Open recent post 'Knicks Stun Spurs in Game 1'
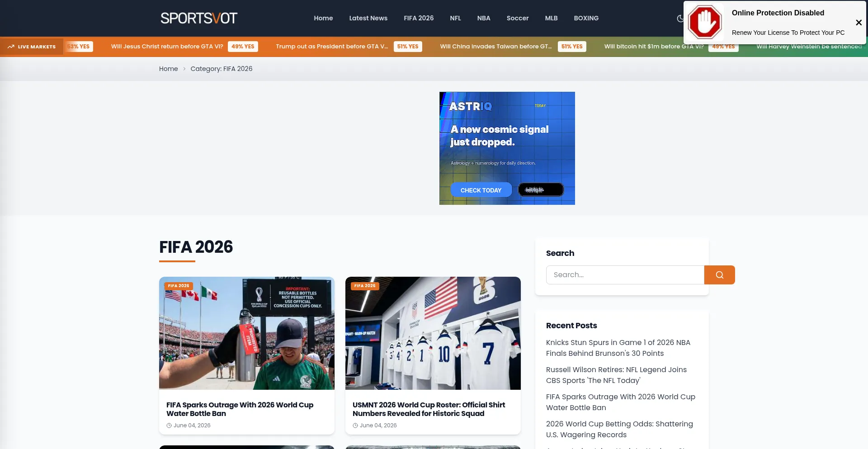Screen dimensions: 868x449 pyautogui.click(x=618, y=348)
